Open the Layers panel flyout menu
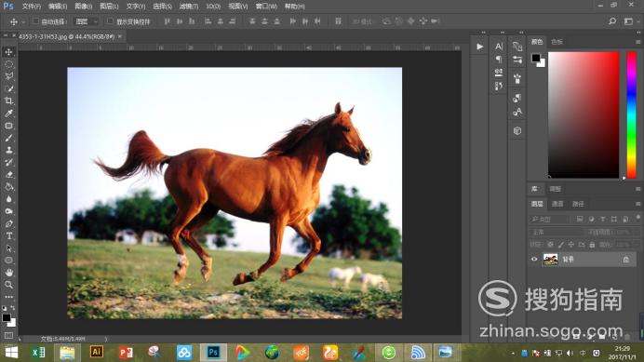644x362 pixels. [x=637, y=204]
